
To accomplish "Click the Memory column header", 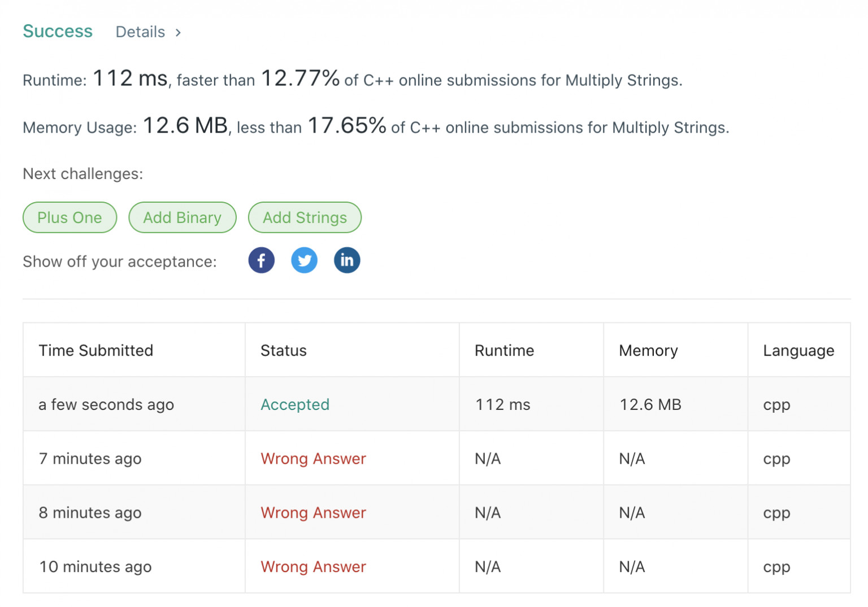I will (648, 350).
